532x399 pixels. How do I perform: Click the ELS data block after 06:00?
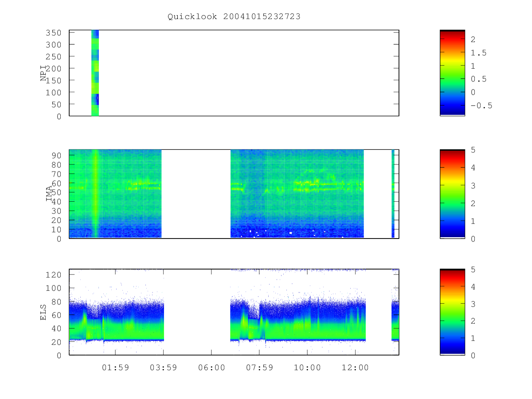pyautogui.click(x=298, y=312)
